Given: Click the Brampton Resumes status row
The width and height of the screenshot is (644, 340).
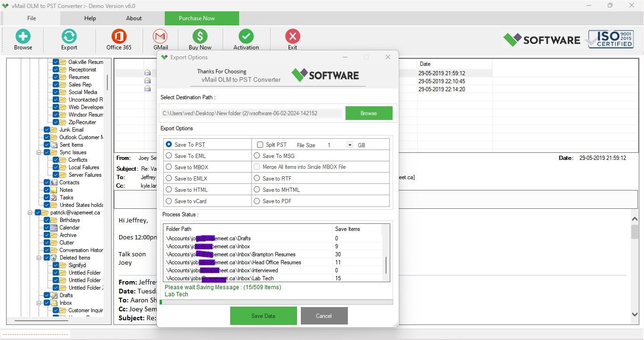Looking at the screenshot, I should pyautogui.click(x=273, y=254).
